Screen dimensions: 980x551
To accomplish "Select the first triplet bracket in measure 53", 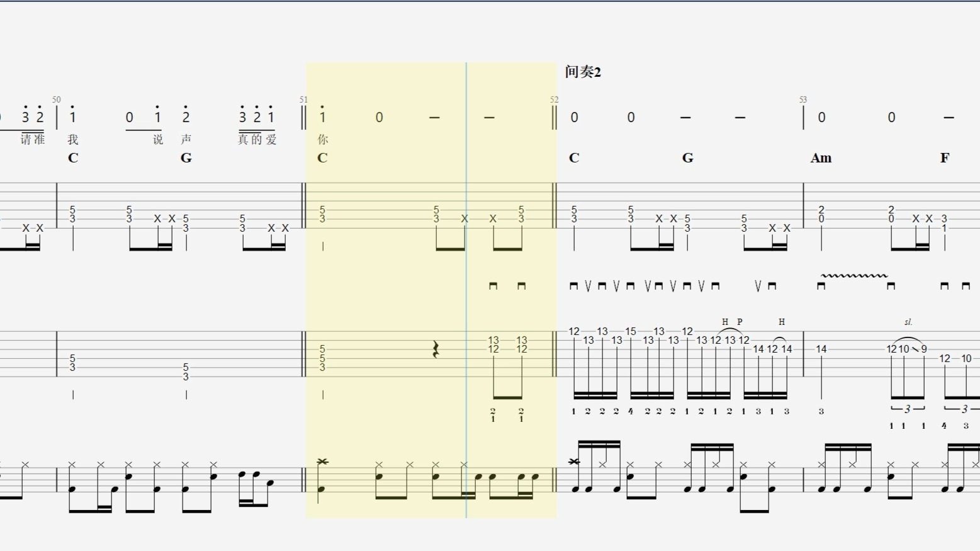I will click(907, 409).
